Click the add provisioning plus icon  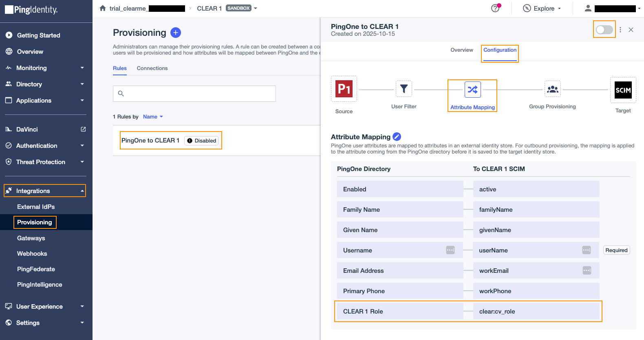click(x=176, y=33)
